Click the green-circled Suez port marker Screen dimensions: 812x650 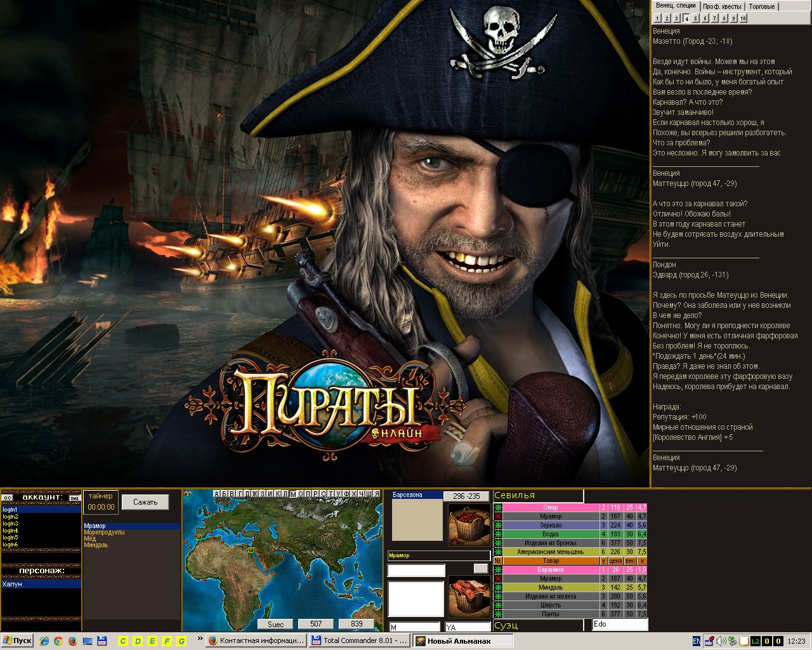(251, 550)
